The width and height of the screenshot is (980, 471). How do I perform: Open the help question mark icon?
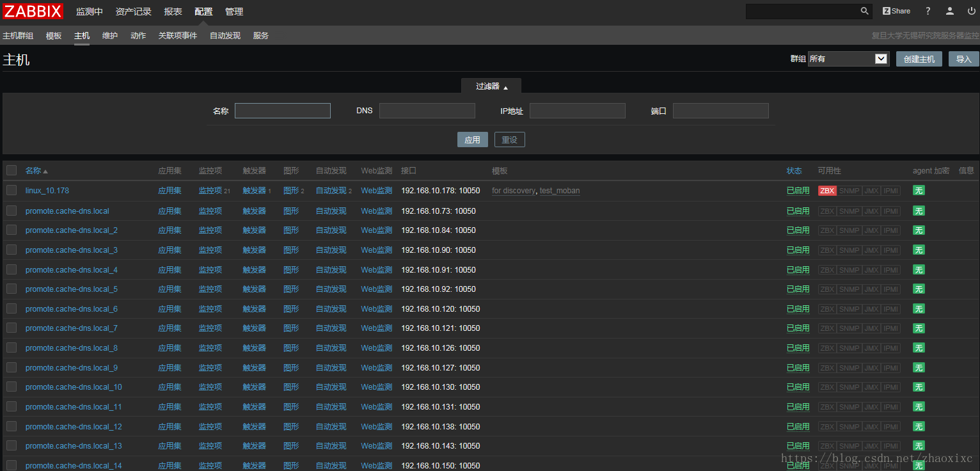tap(928, 11)
